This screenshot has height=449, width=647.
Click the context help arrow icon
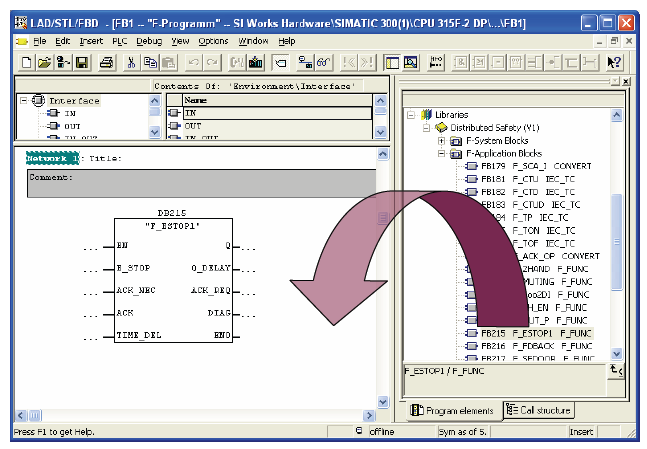pyautogui.click(x=614, y=63)
